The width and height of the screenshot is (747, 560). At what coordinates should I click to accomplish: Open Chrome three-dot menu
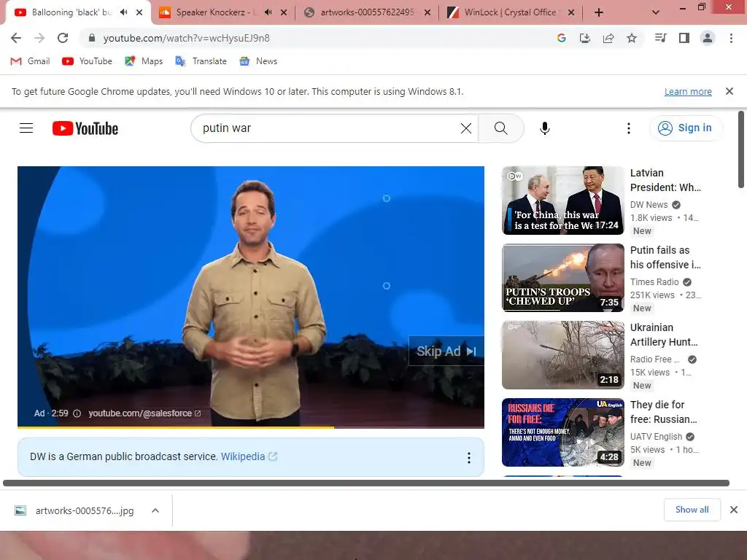[731, 38]
